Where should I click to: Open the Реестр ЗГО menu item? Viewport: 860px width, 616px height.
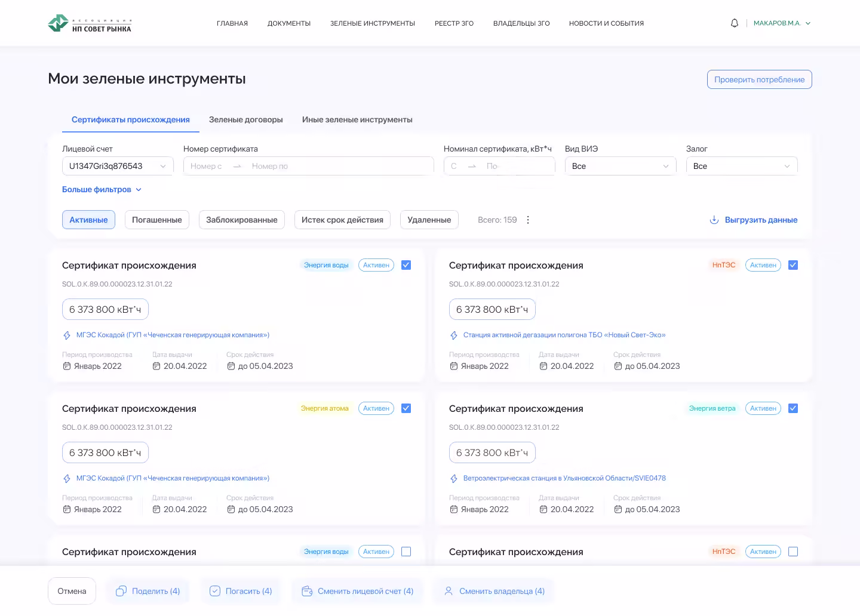(x=454, y=23)
